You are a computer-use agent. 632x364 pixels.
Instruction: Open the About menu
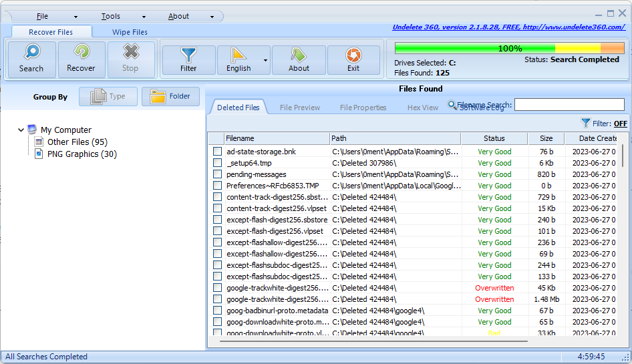tap(178, 16)
